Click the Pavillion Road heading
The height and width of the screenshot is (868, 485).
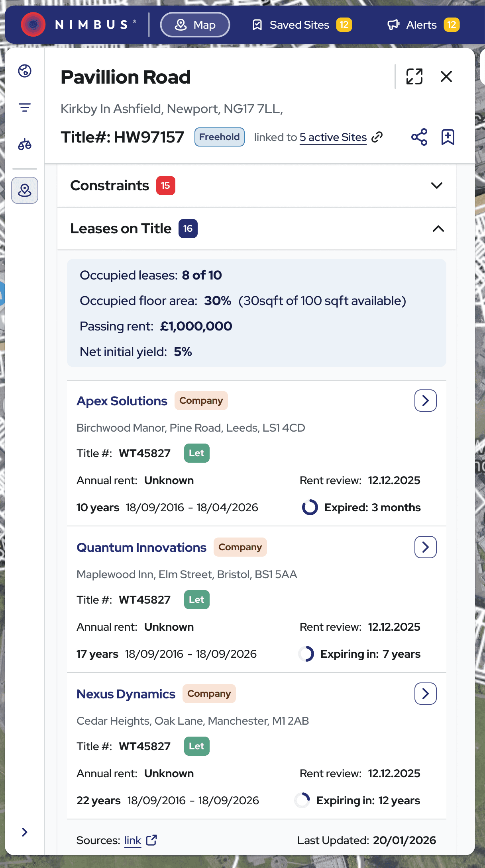[126, 77]
